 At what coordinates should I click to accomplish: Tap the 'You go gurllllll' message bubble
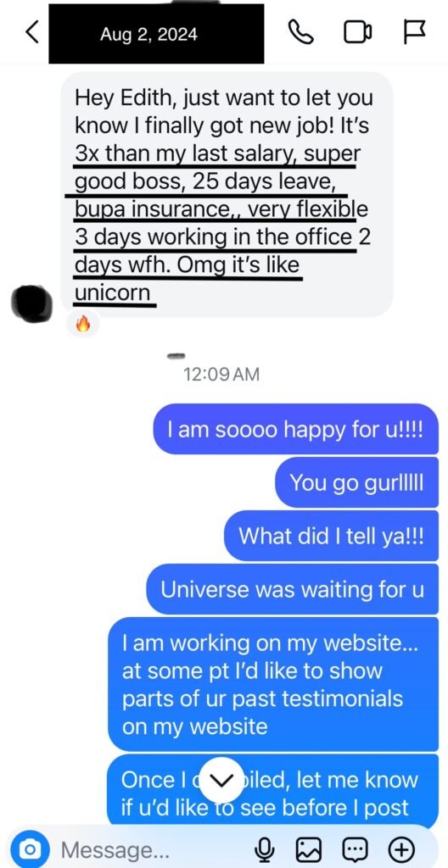(356, 482)
